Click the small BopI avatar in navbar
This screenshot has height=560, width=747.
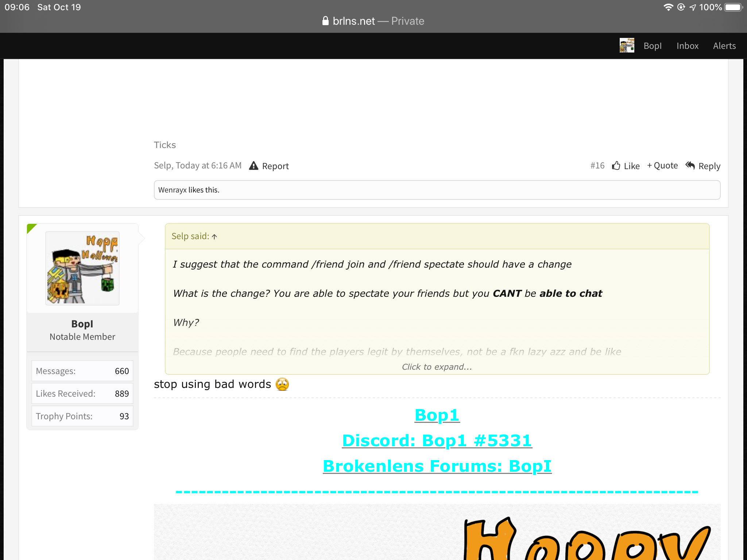point(627,46)
